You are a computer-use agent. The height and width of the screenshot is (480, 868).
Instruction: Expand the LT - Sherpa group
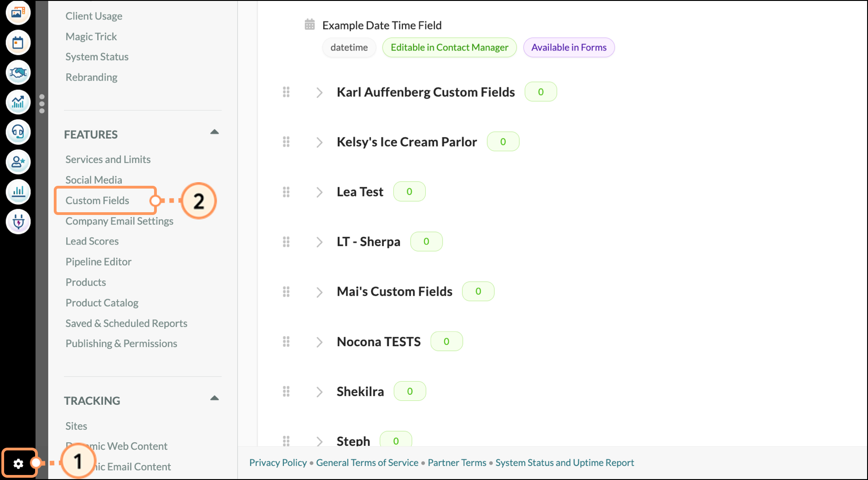[320, 242]
